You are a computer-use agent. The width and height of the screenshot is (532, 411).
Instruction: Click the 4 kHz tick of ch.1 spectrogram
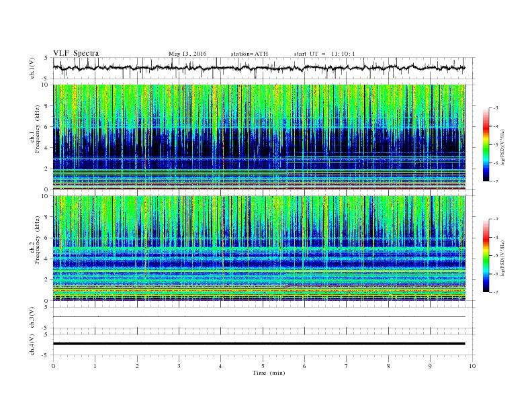point(46,148)
